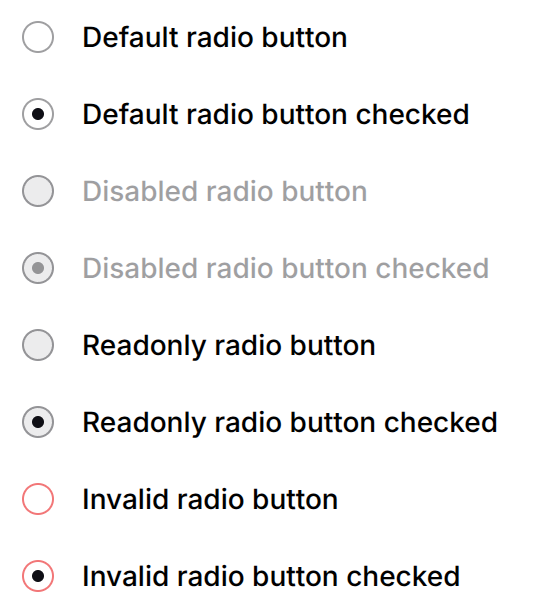
Task: Click the 'Readonly radio button' text label
Action: (x=229, y=346)
